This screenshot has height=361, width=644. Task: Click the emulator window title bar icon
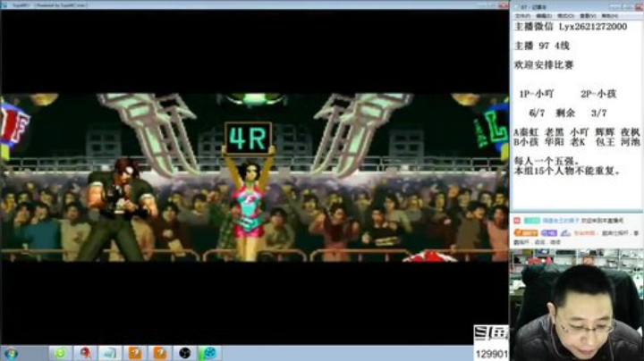pos(4,5)
